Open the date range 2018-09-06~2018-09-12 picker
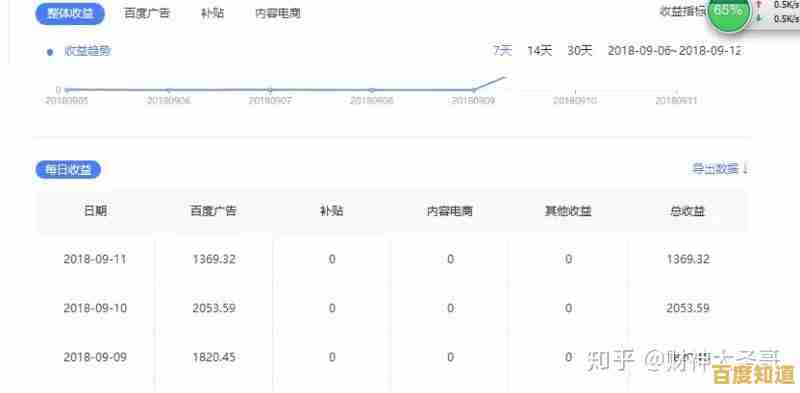800x393 pixels. (674, 51)
